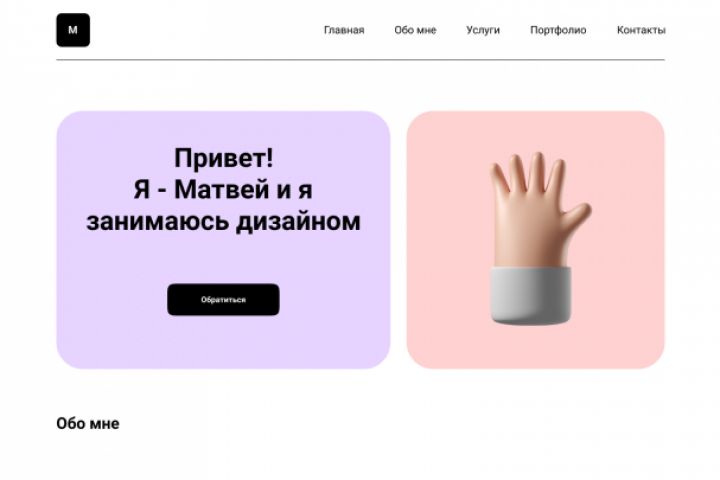Select the line 'Я - Матвей и я'
The image size is (720, 480).
pos(223,189)
